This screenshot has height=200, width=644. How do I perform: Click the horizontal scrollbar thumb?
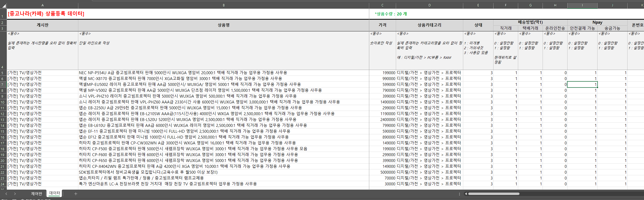[x=493, y=194]
